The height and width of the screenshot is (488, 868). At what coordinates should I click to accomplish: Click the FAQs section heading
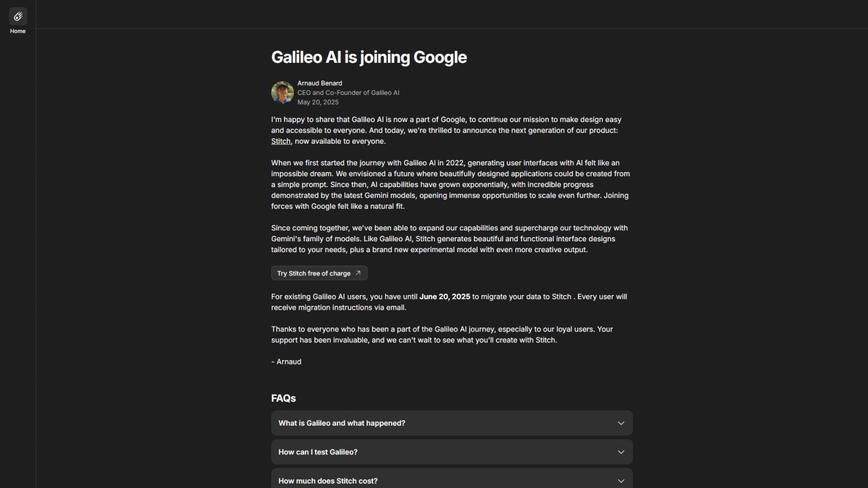coord(283,398)
